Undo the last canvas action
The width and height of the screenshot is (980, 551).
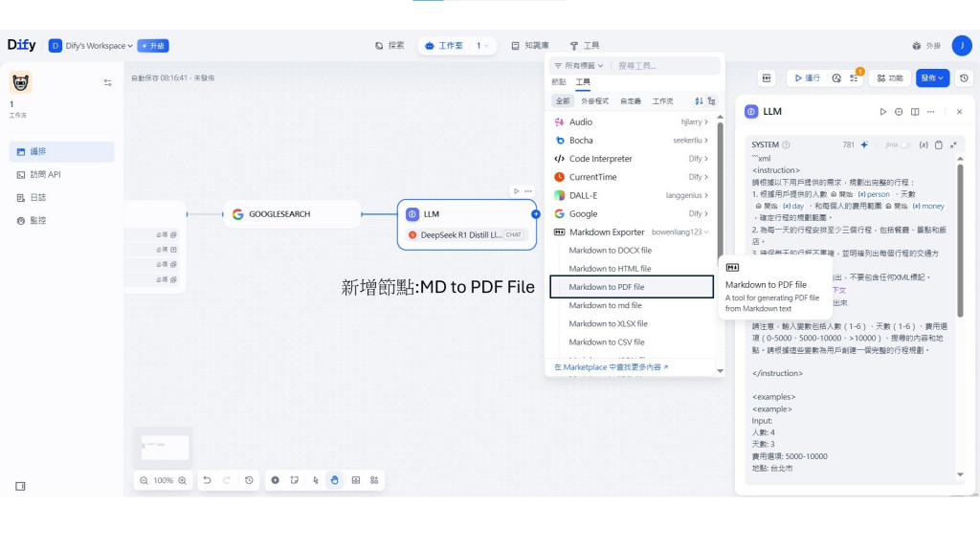pos(207,480)
